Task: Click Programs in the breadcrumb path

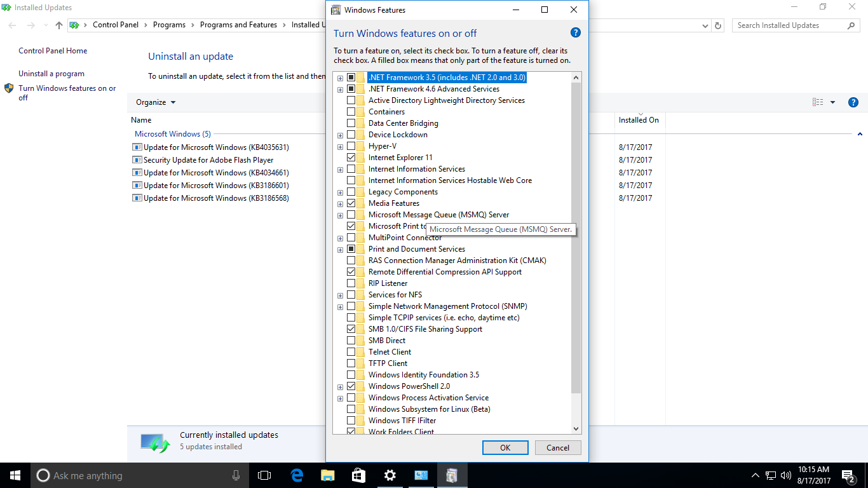Action: (x=169, y=25)
